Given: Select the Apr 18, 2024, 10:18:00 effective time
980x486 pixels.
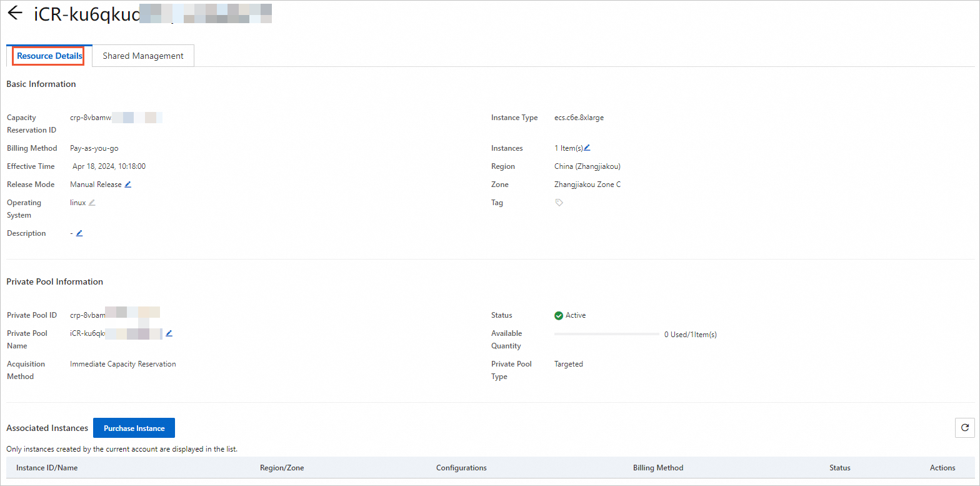Looking at the screenshot, I should pyautogui.click(x=109, y=166).
